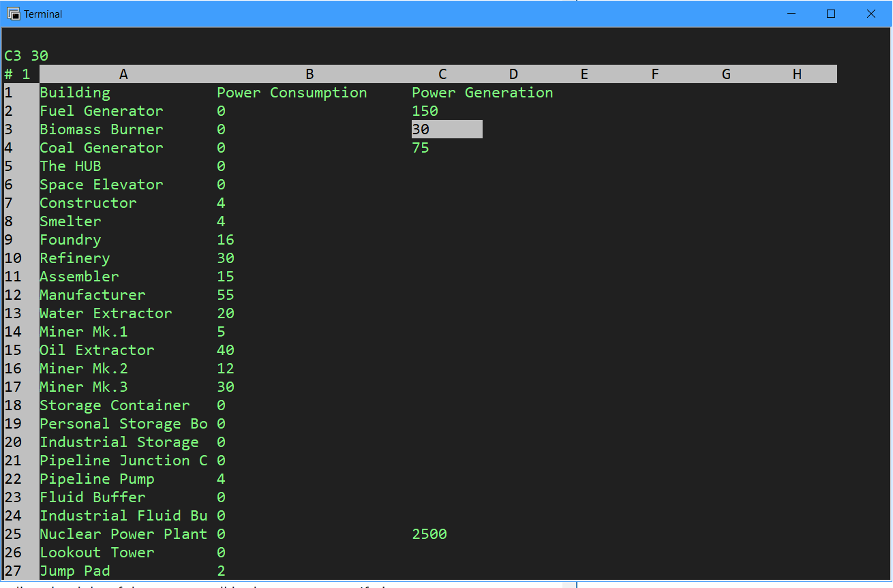Viewport: 893px width, 588px height.
Task: Select the 'Assembler' cell
Action: [79, 277]
